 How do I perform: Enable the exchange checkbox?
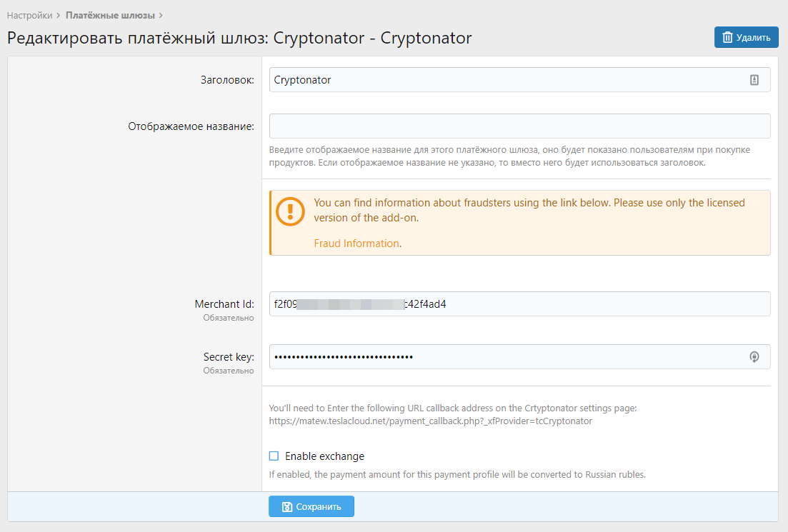click(x=274, y=456)
